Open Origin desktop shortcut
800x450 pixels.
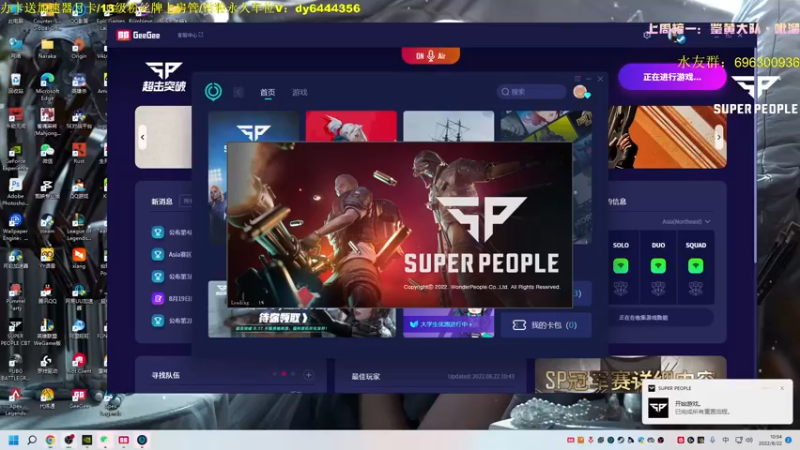pos(79,49)
